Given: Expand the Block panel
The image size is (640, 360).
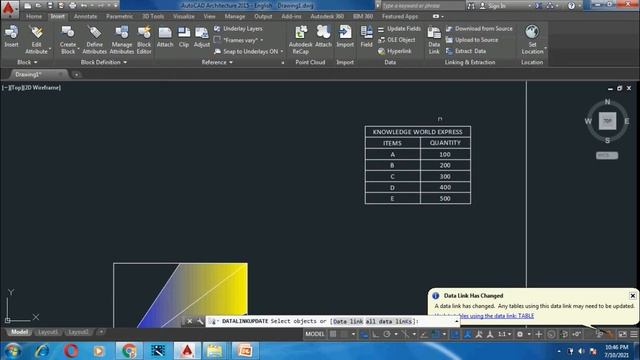Looking at the screenshot, I should pyautogui.click(x=27, y=62).
